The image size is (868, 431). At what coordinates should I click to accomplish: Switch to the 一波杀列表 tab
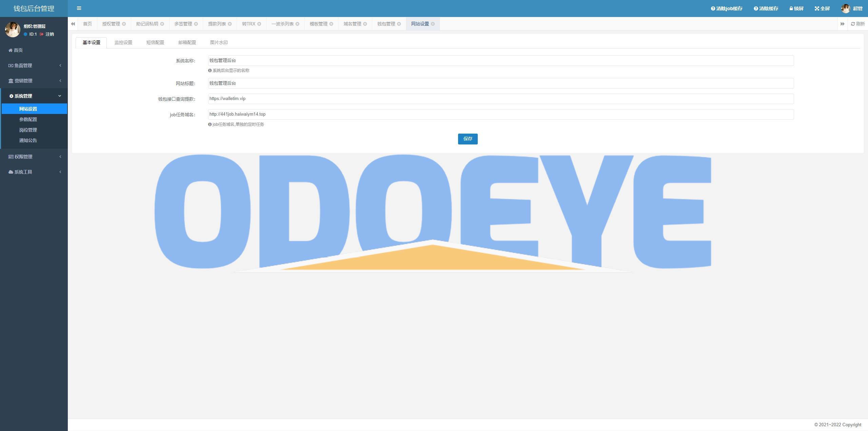pyautogui.click(x=283, y=24)
